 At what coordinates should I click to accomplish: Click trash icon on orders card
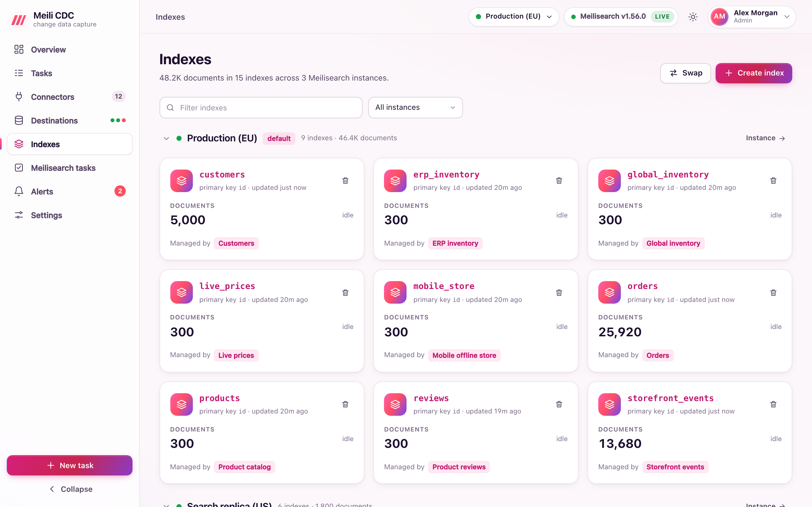pyautogui.click(x=773, y=292)
